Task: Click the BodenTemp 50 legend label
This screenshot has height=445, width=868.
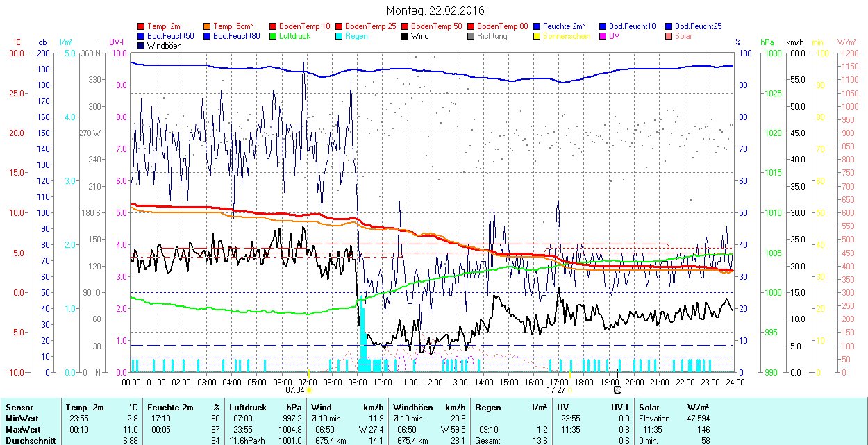Action: click(437, 26)
